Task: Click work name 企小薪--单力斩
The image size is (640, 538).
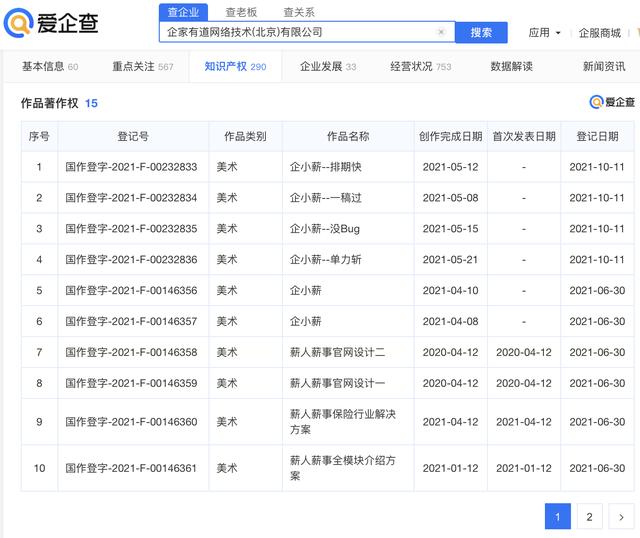Action: [326, 260]
